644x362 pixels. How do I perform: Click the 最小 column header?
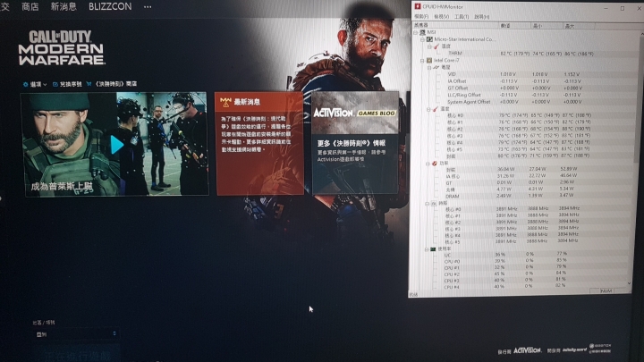click(547, 26)
